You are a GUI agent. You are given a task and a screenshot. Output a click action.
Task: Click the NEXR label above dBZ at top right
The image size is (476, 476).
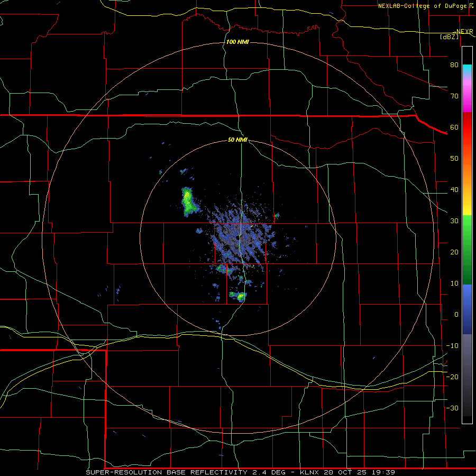coord(464,31)
